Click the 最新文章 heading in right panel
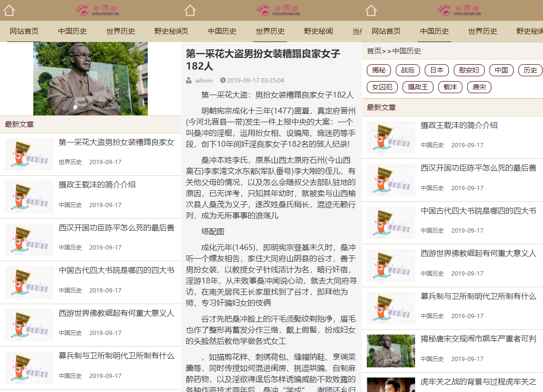 tap(381, 107)
